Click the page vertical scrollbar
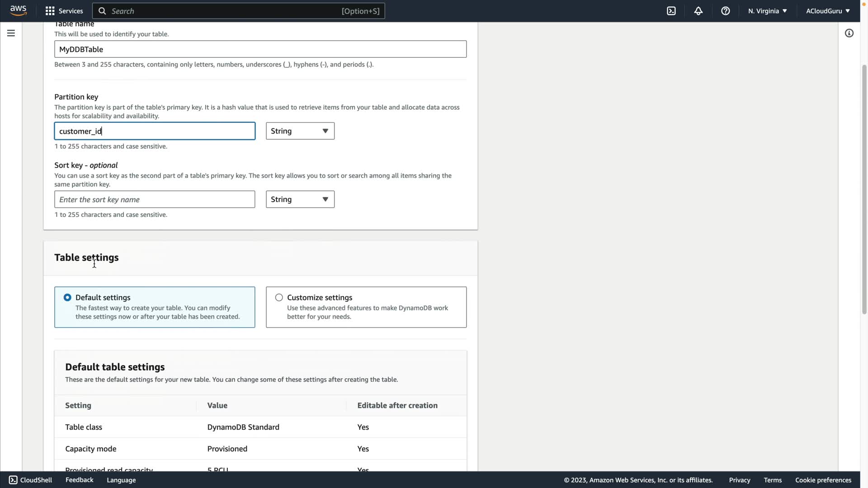Screen dimensions: 868x488 [x=864, y=190]
